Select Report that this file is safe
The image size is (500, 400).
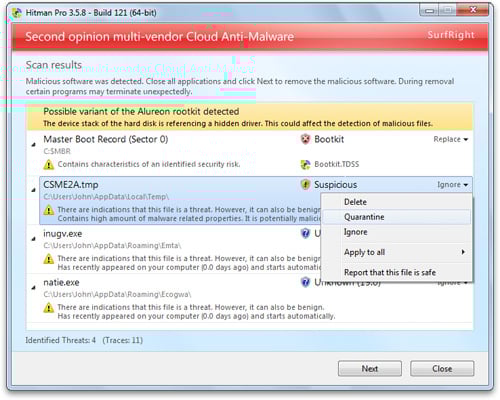(x=397, y=272)
